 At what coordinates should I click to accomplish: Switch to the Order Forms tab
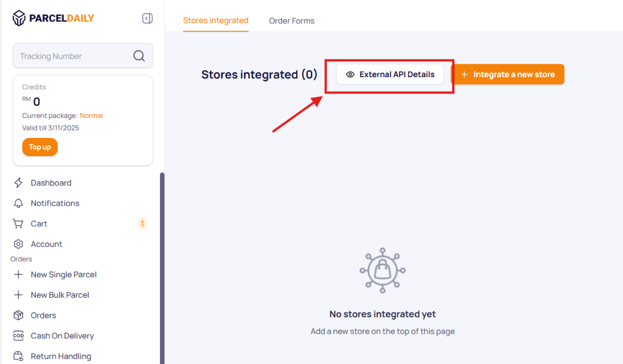291,21
